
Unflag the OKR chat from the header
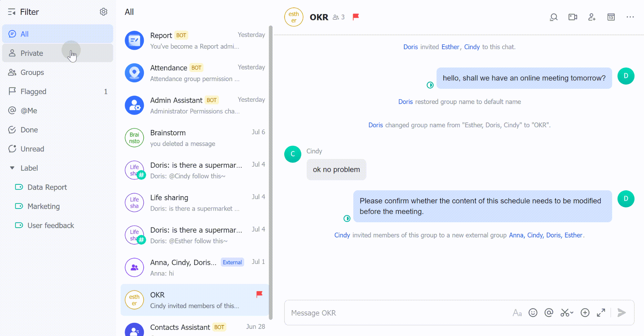pos(355,17)
